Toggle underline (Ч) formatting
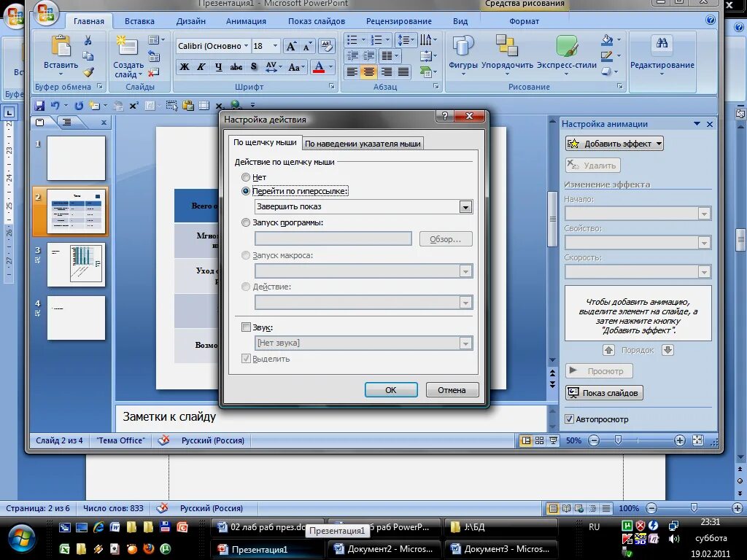The width and height of the screenshot is (747, 560). click(218, 67)
